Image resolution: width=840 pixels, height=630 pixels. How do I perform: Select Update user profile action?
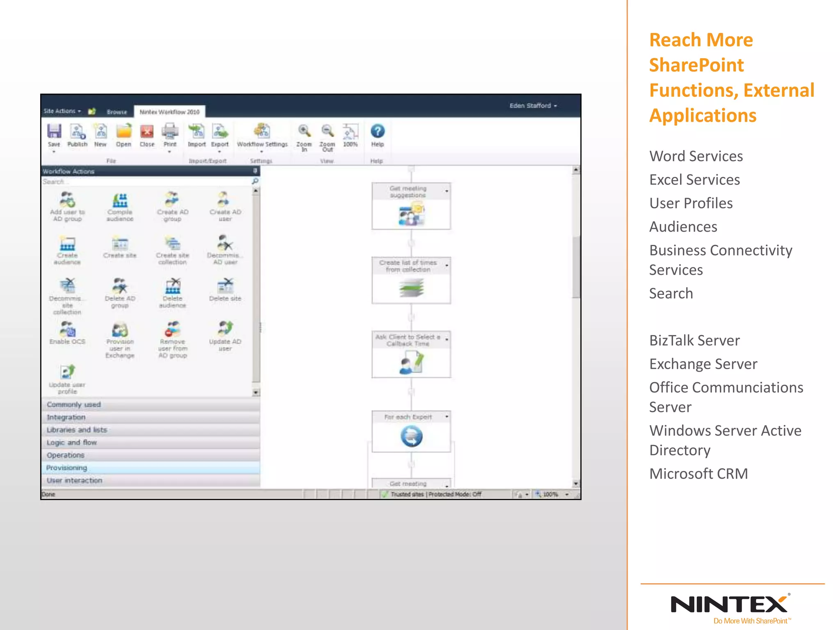coord(67,379)
